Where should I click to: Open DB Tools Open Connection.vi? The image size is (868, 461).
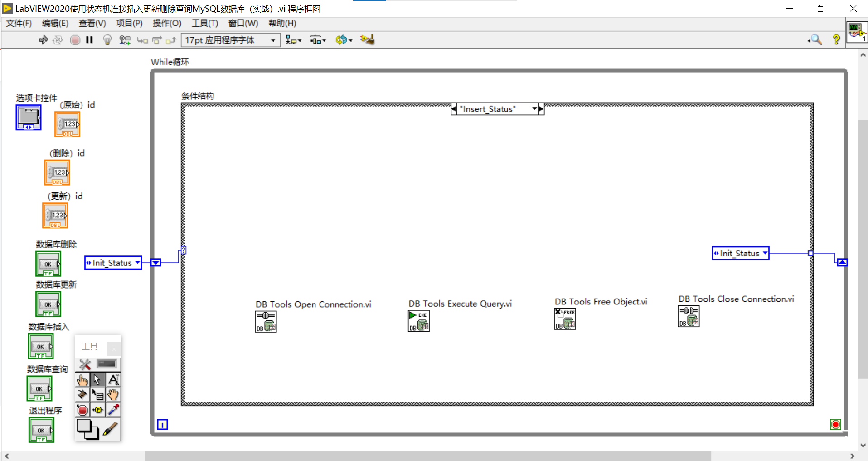[266, 321]
